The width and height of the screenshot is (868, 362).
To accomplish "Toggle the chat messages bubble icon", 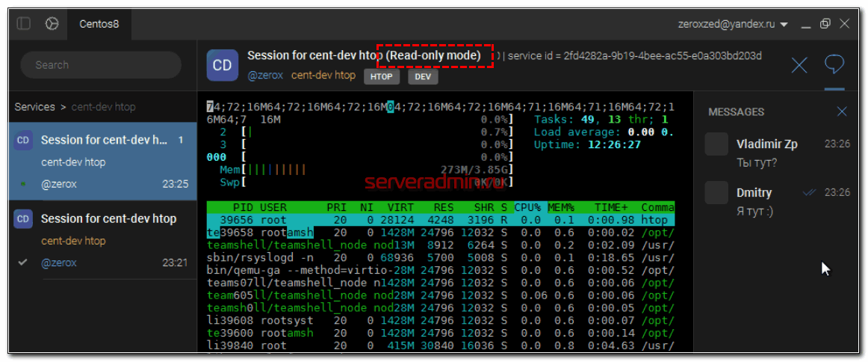I will click(834, 64).
